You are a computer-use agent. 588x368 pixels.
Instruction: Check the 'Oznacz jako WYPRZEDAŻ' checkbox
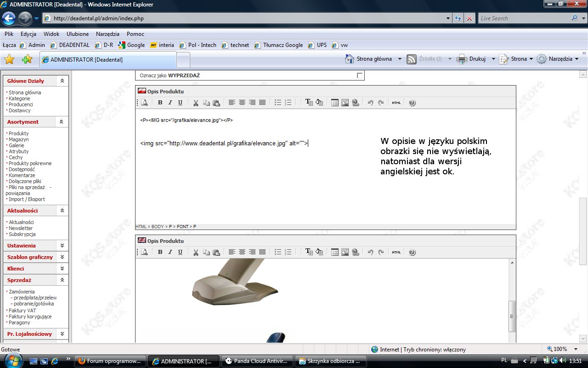[360, 75]
